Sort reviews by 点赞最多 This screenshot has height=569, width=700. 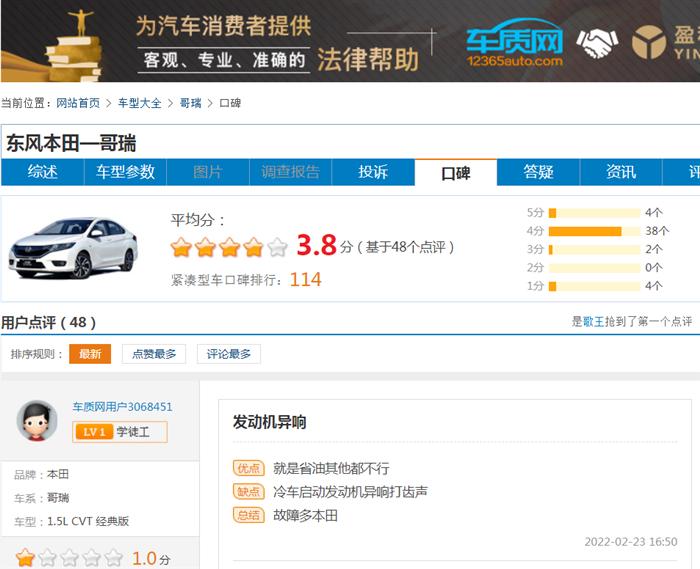(154, 354)
